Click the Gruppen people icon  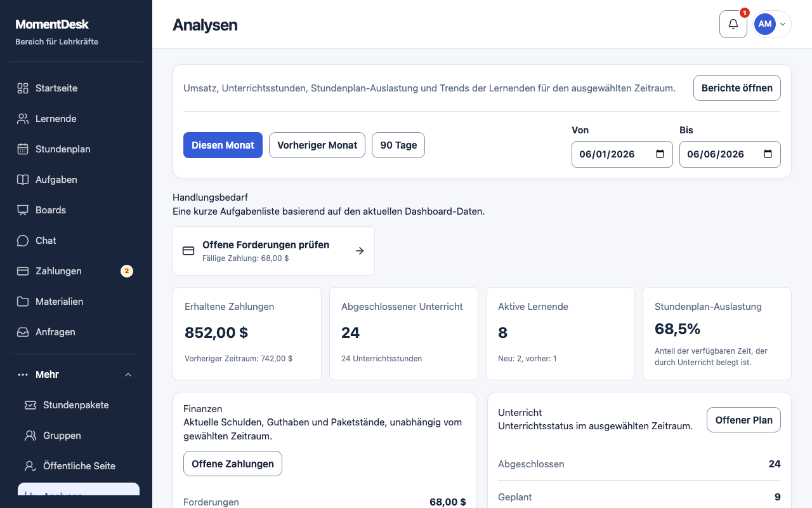(x=30, y=436)
